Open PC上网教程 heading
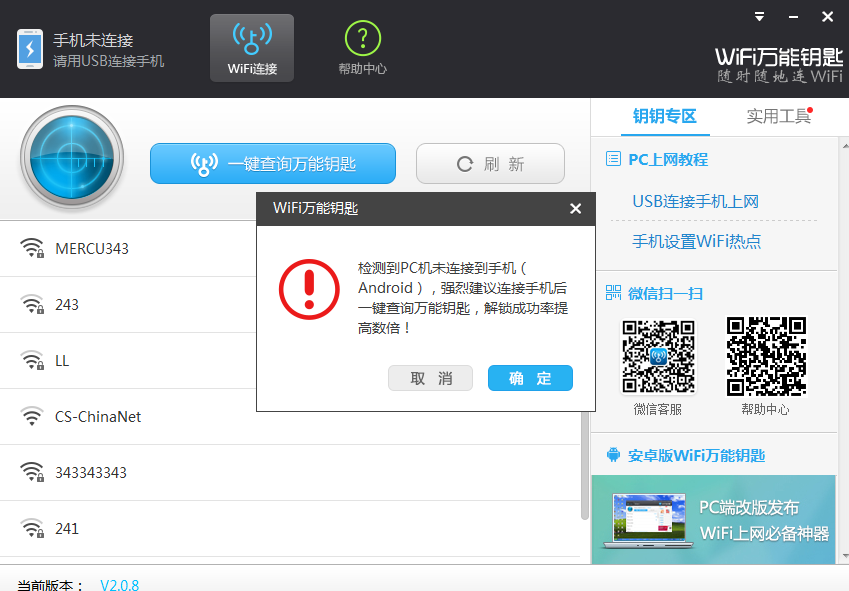 pos(668,160)
